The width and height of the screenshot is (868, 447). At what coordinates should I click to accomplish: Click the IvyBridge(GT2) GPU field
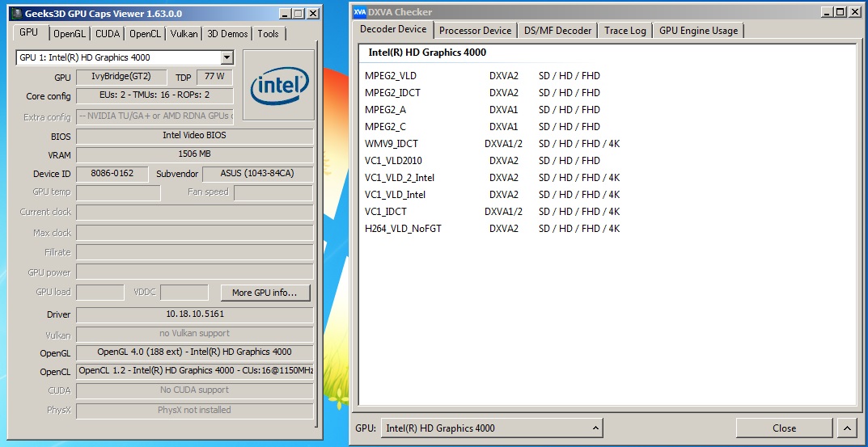(121, 78)
